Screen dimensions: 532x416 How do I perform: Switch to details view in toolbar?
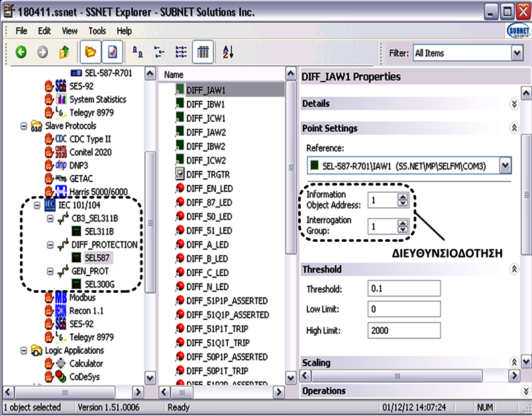[203, 52]
